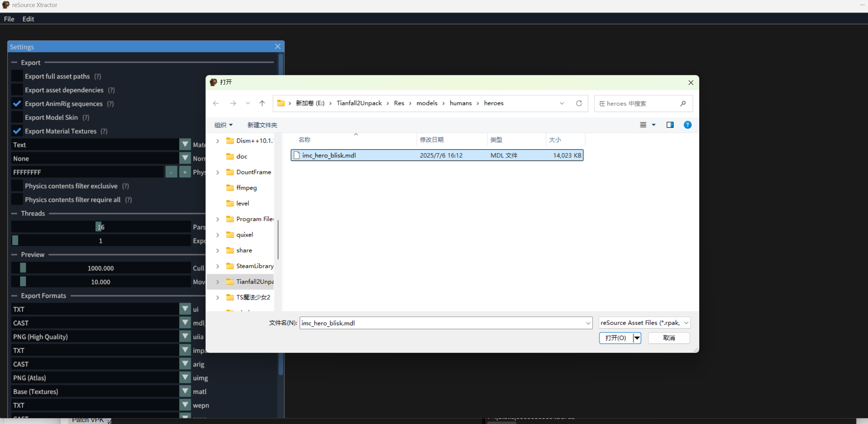Open PNG (High Quality) format dropdown
Screen dimensions: 868x424
coord(185,336)
